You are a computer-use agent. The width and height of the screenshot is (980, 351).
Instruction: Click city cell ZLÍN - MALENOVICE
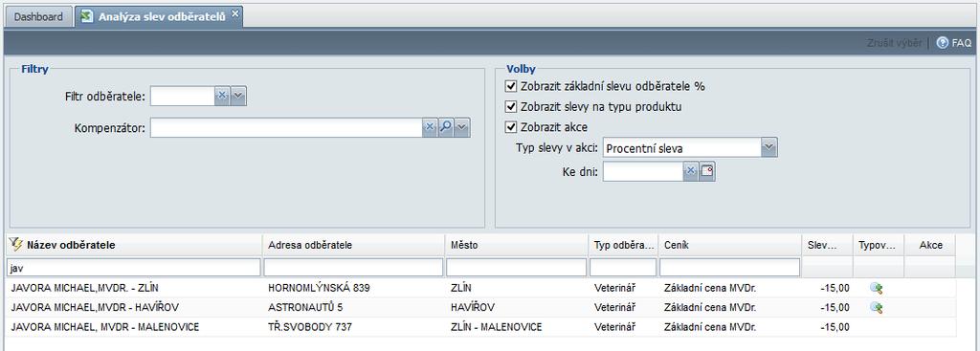click(x=496, y=327)
